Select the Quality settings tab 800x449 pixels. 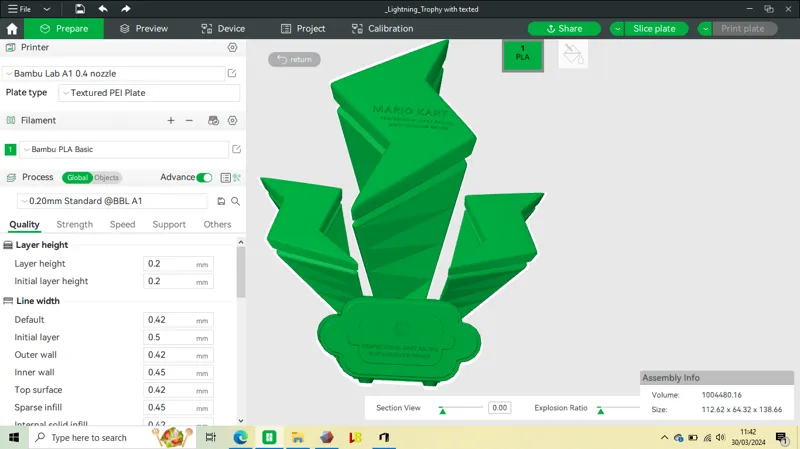[24, 224]
